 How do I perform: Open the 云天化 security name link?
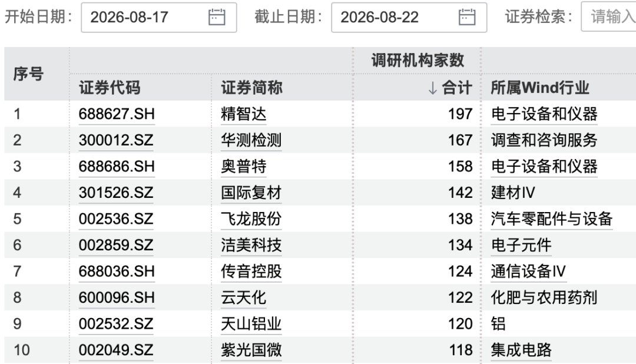click(244, 298)
